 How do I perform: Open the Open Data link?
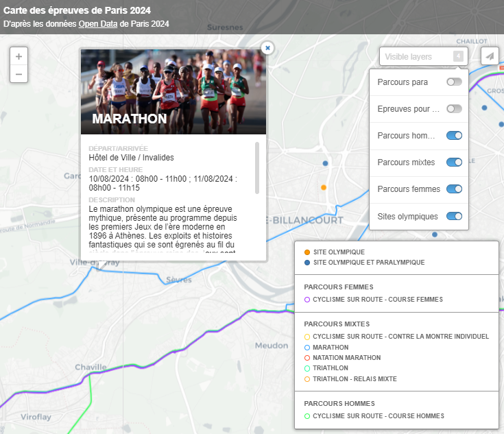98,24
